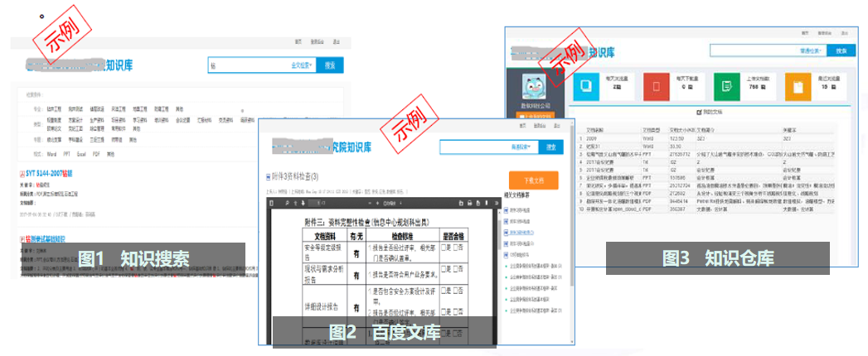The width and height of the screenshot is (868, 356).
Task: Click file size value '350387'
Action: click(678, 210)
